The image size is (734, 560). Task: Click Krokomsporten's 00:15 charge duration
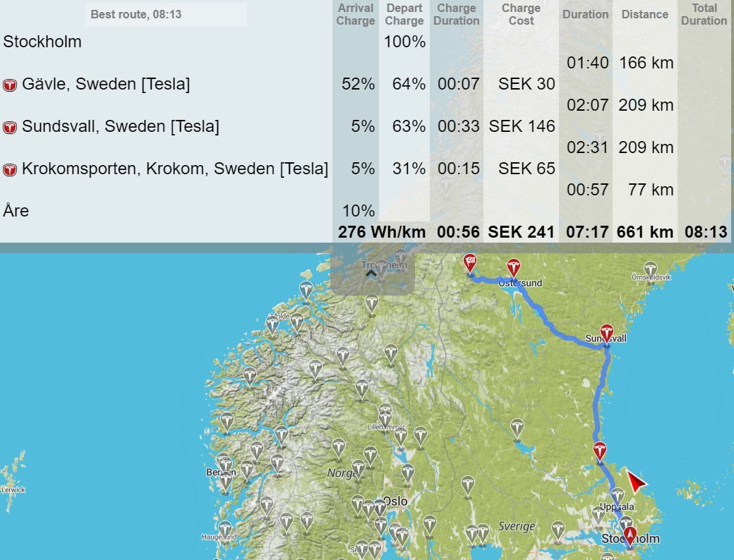coord(458,169)
